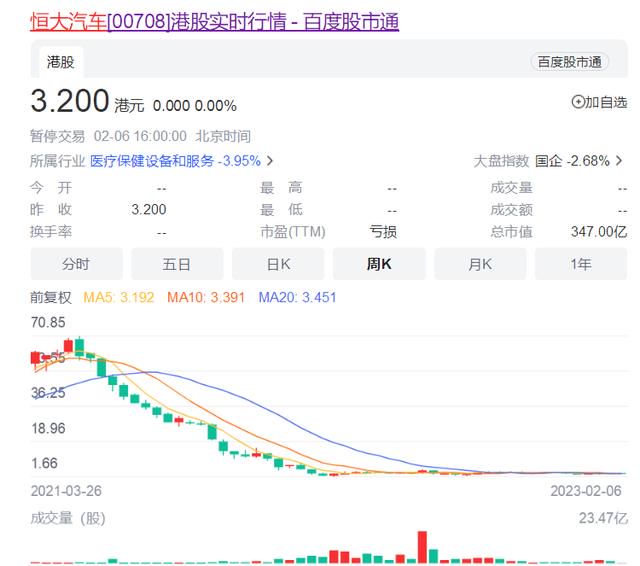
Task: Open the 医疗保健设备和服务 industry link
Action: click(151, 161)
